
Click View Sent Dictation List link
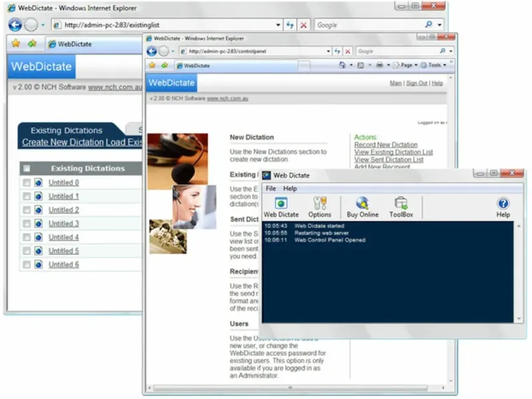coord(389,160)
